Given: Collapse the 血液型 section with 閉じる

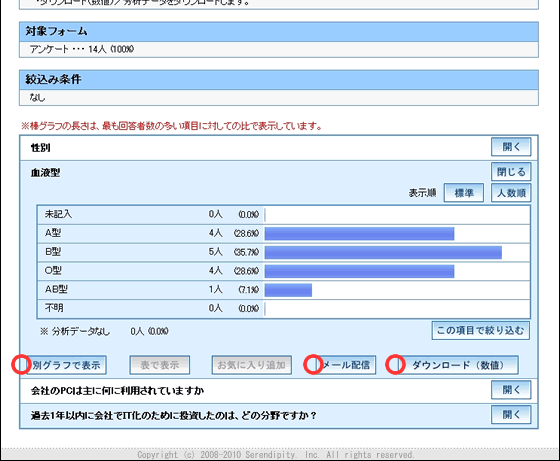Looking at the screenshot, I should [511, 172].
